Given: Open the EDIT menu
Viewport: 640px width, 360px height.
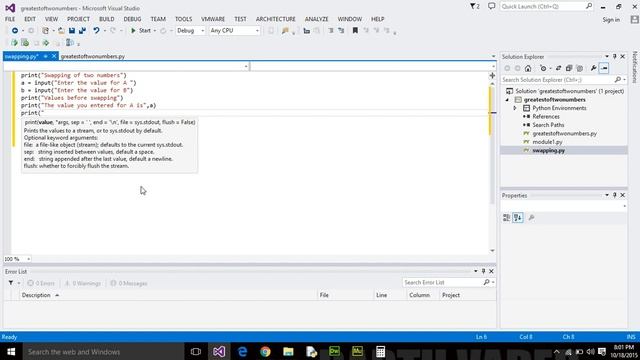Looking at the screenshot, I should pyautogui.click(x=30, y=19).
